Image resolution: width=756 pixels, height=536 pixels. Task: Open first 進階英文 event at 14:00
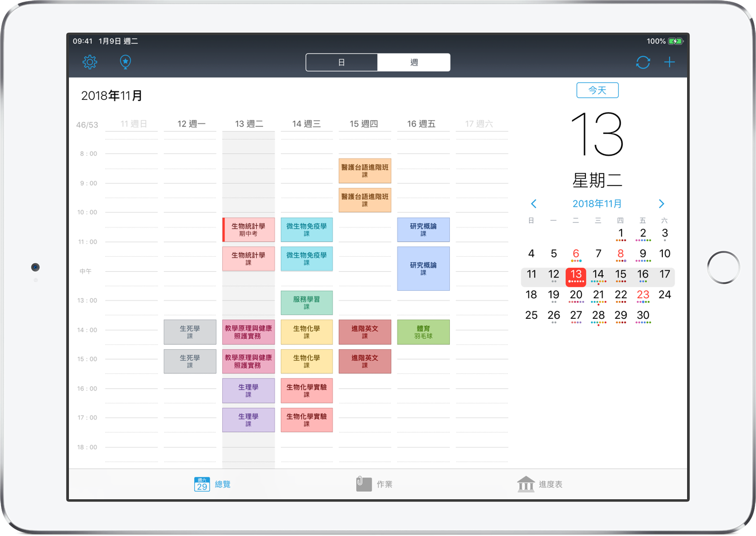tap(365, 332)
